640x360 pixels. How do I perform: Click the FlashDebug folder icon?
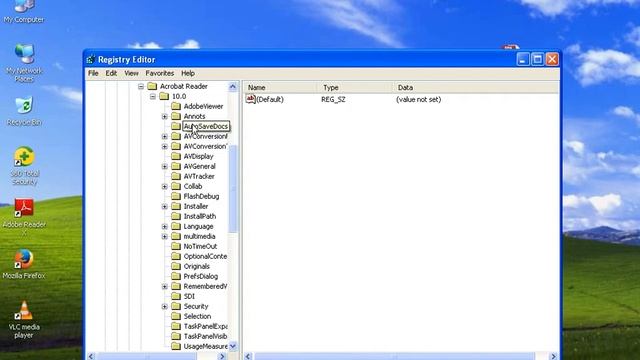pos(176,196)
